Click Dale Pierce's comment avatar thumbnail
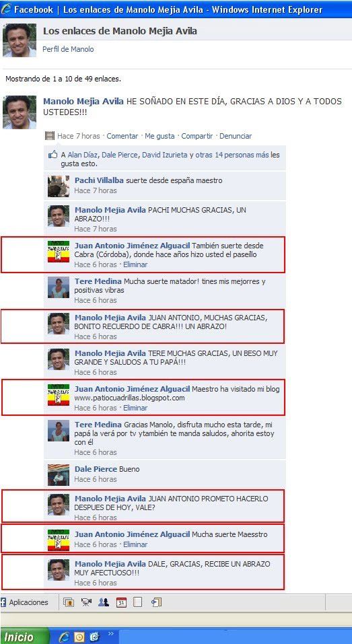 [x=59, y=475]
